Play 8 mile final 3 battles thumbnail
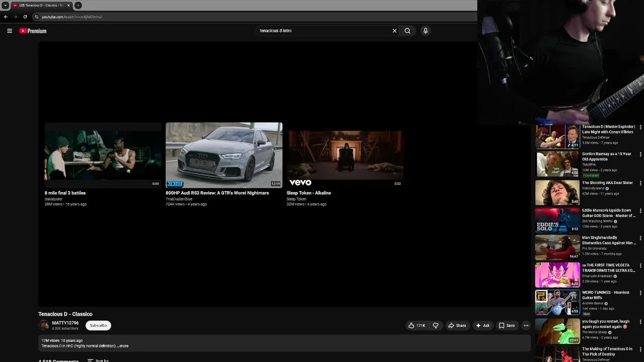 pos(103,155)
